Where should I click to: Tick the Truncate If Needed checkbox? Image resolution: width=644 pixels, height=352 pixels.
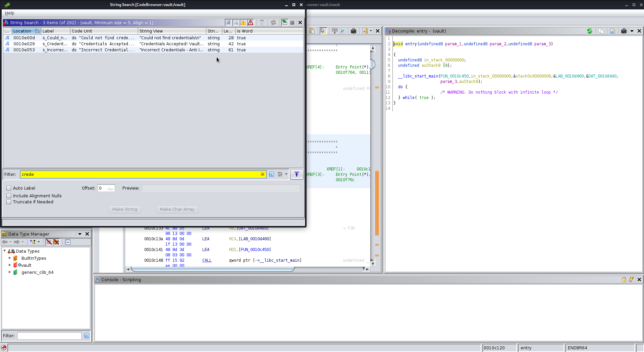pyautogui.click(x=9, y=202)
